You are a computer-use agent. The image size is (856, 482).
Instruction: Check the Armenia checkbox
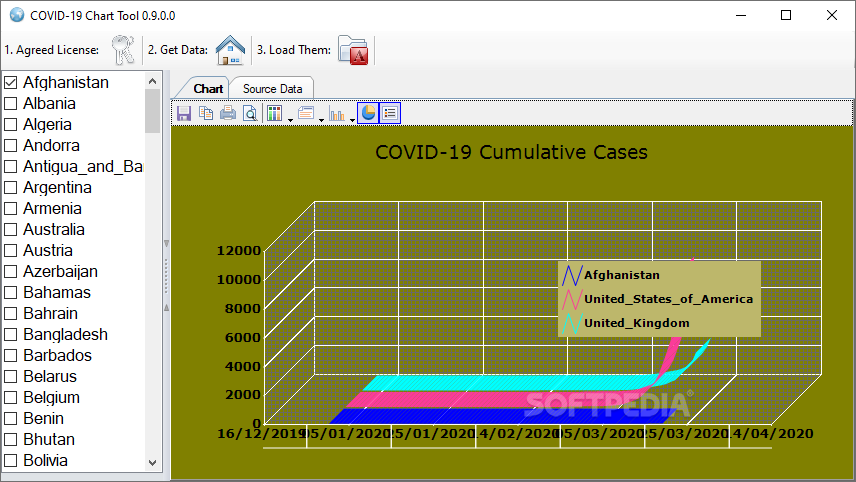pos(10,209)
